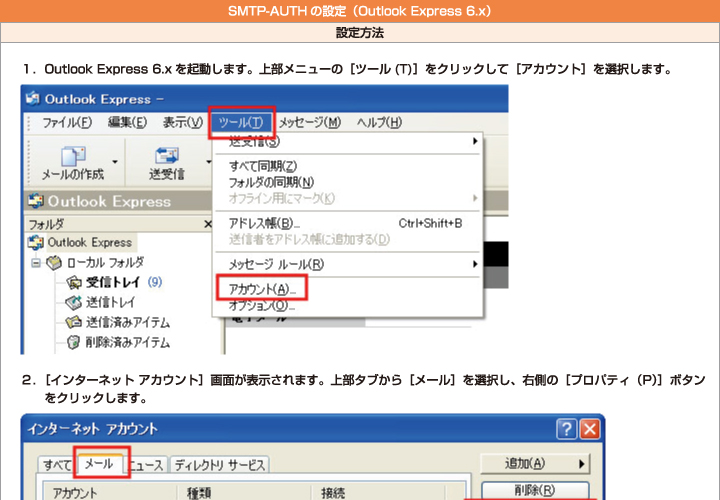Screen dimensions: 720x500
Task: Click the 送信トレイ outbox icon
Action: pos(73,303)
